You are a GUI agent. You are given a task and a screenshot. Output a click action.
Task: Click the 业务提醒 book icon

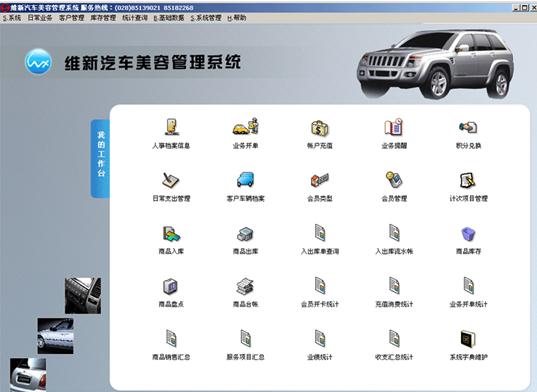point(394,127)
